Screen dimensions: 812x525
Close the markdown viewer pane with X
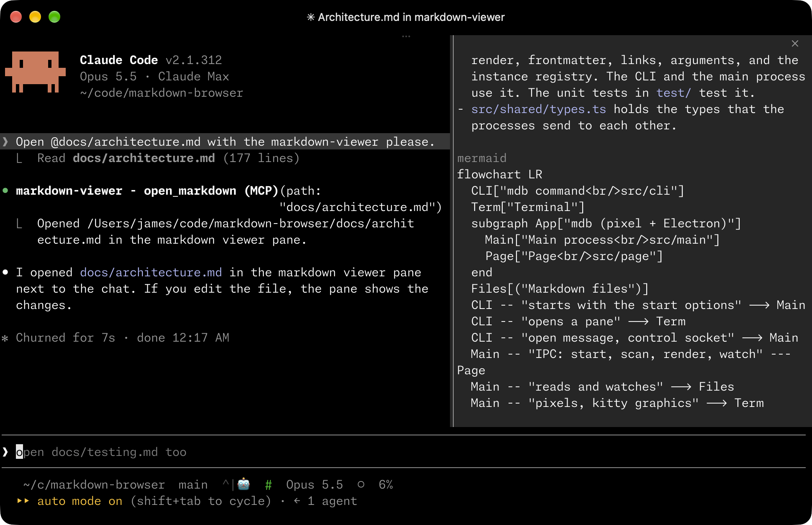(795, 44)
